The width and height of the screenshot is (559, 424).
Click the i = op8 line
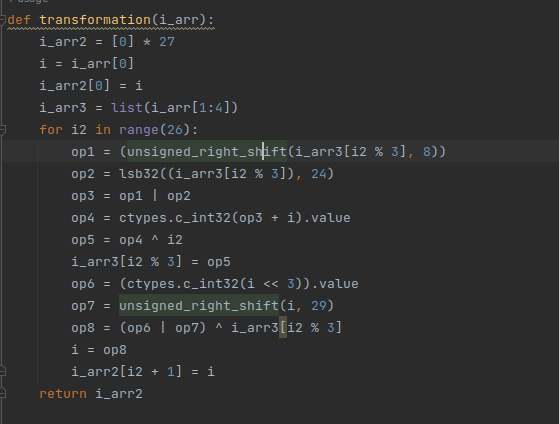pos(99,350)
